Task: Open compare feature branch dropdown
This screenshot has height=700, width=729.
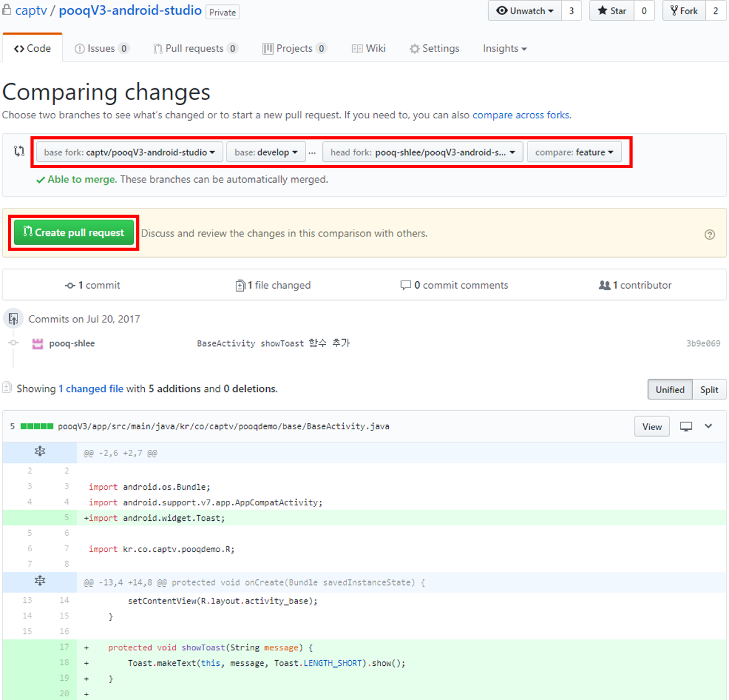Action: (x=574, y=152)
